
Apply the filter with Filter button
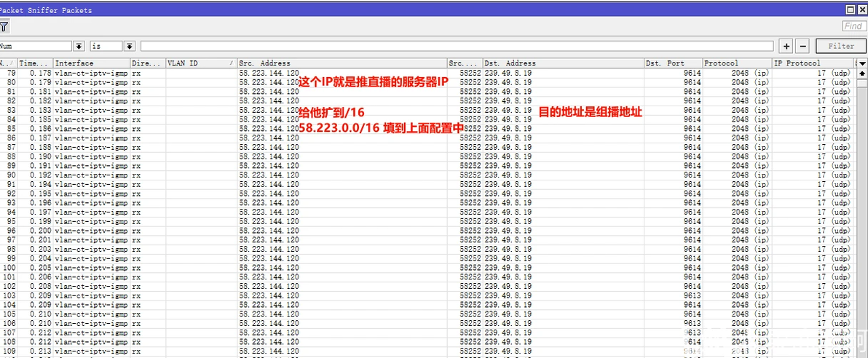tap(842, 46)
